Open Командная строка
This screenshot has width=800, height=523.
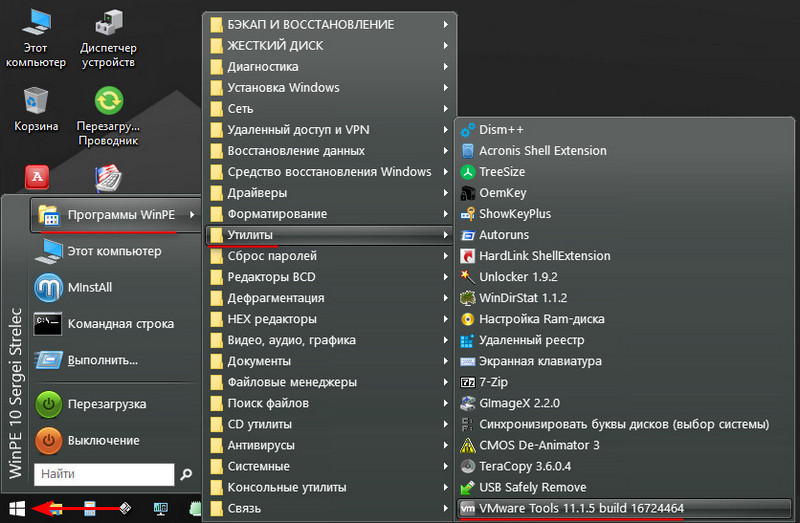(x=116, y=324)
